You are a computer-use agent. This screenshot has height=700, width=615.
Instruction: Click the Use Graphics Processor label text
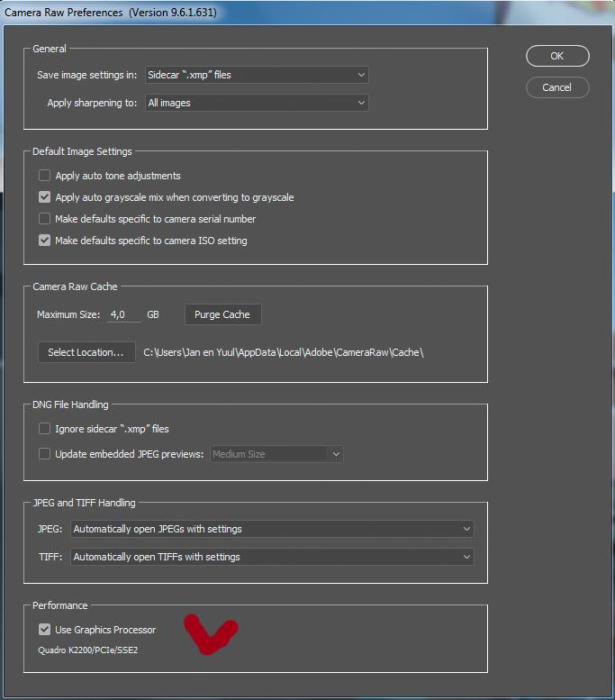pyautogui.click(x=105, y=630)
